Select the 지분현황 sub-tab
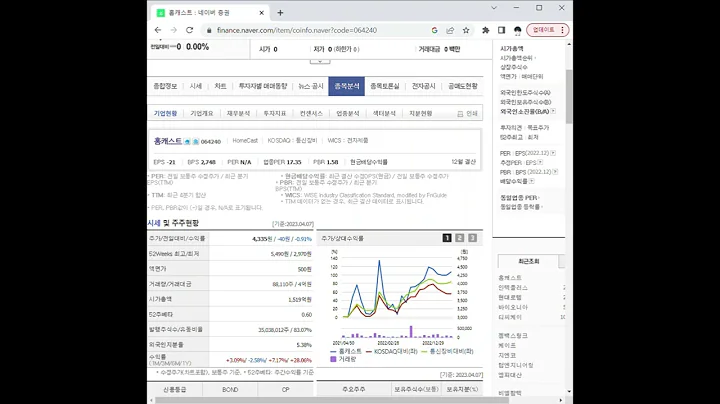Viewport: 720px width, 404px height. 421,113
